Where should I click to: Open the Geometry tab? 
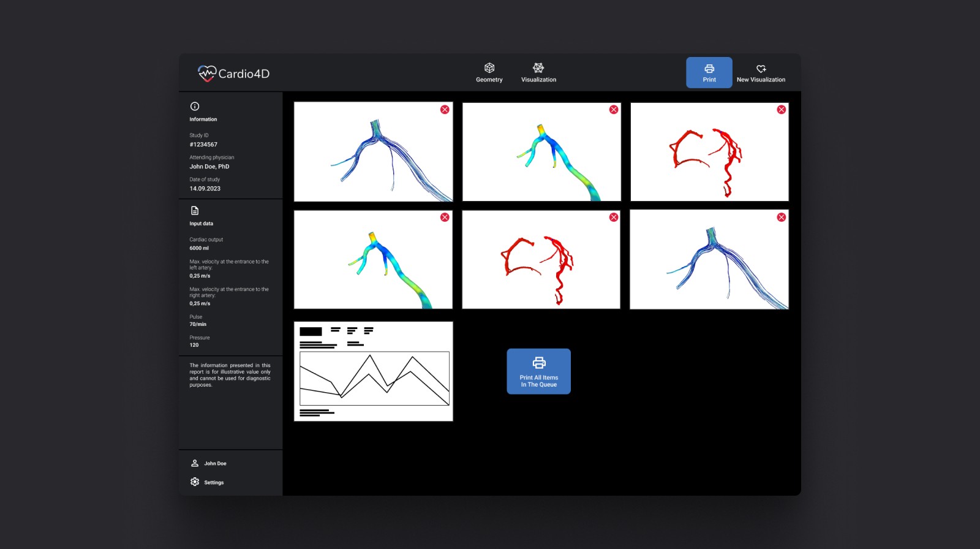489,72
